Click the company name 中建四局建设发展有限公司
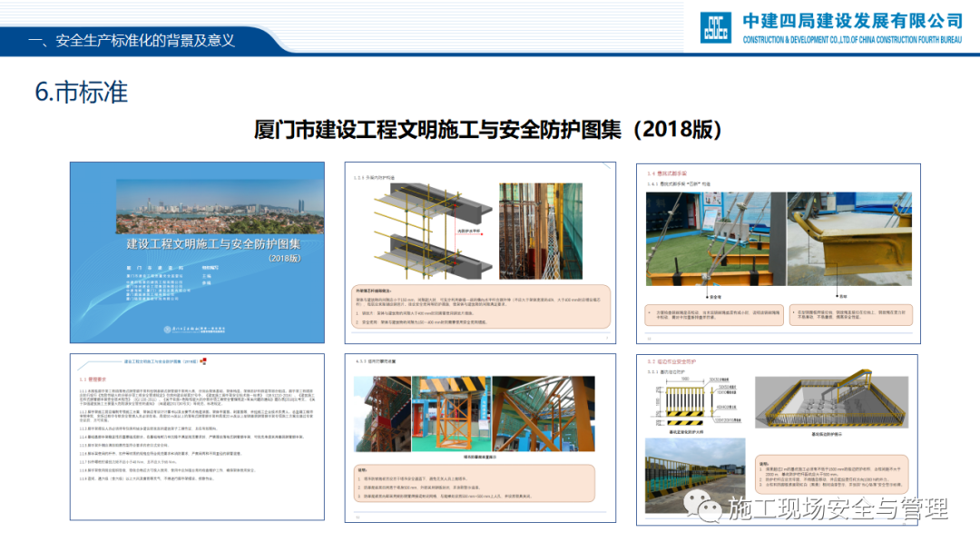This screenshot has height=552, width=980. [852, 21]
